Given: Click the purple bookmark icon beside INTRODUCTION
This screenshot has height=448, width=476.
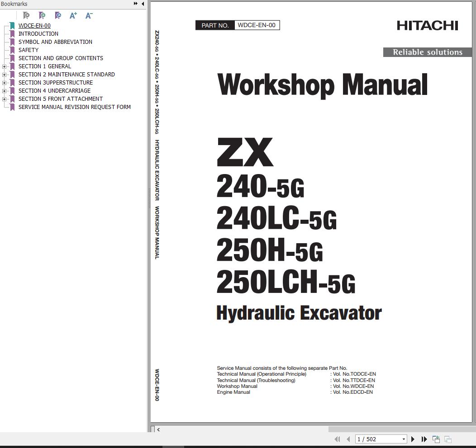Looking at the screenshot, I should pyautogui.click(x=13, y=34).
